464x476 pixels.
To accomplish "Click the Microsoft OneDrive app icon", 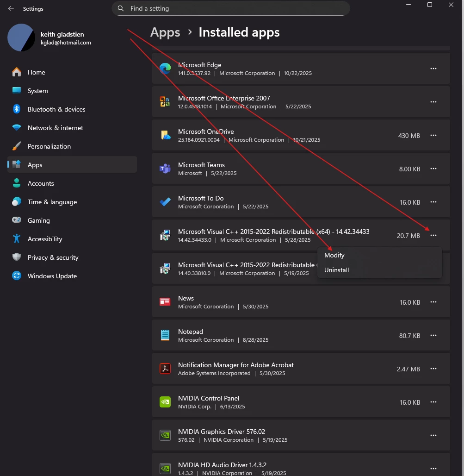I will coord(166,135).
